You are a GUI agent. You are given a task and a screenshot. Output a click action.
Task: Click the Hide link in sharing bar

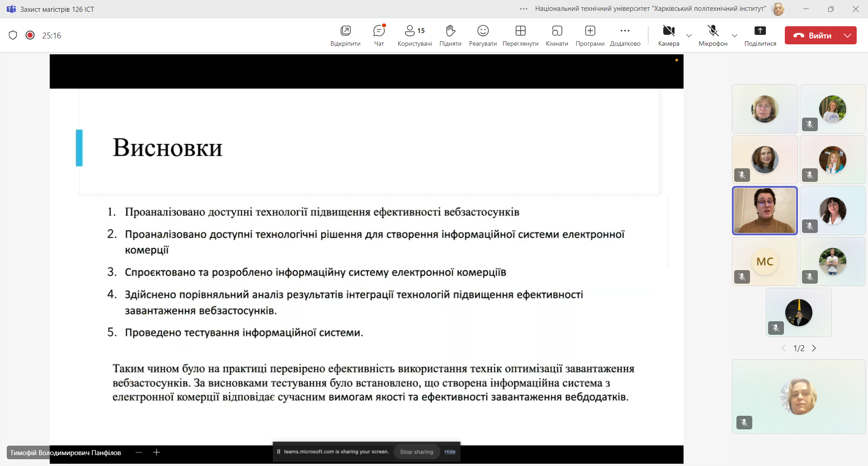pos(450,452)
